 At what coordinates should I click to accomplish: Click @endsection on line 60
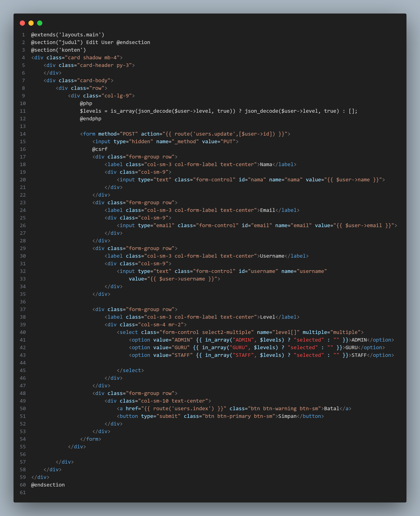[48, 485]
